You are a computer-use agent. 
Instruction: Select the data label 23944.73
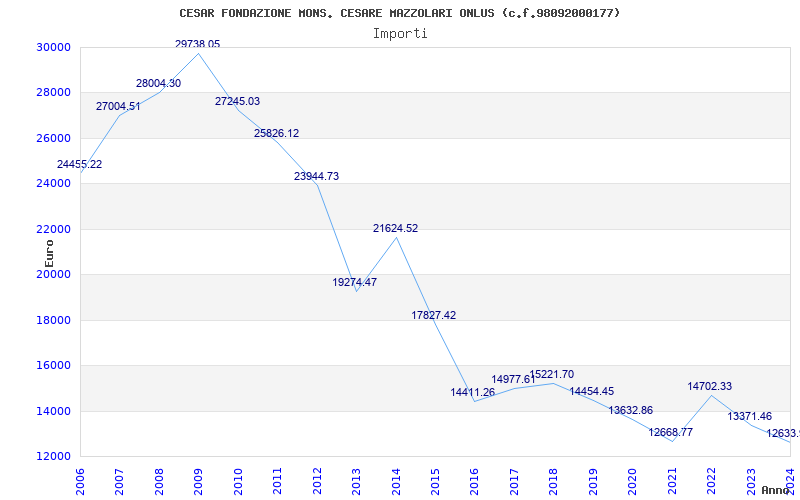click(316, 176)
